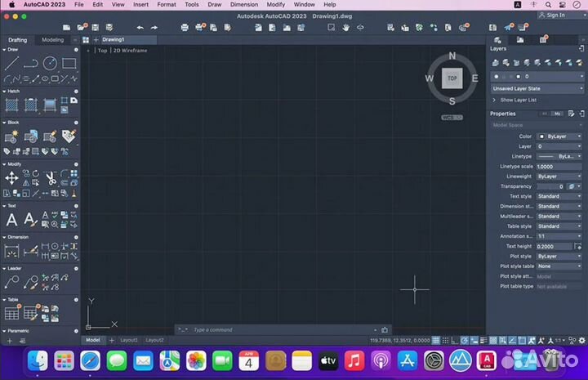Collapse the Hatch panel section
The image size is (588, 380).
(x=4, y=92)
